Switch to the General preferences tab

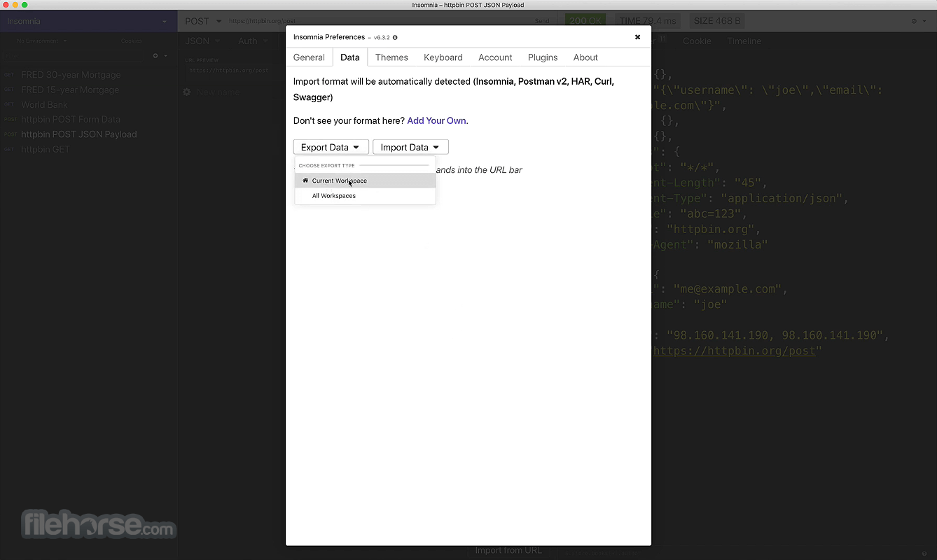coord(309,57)
